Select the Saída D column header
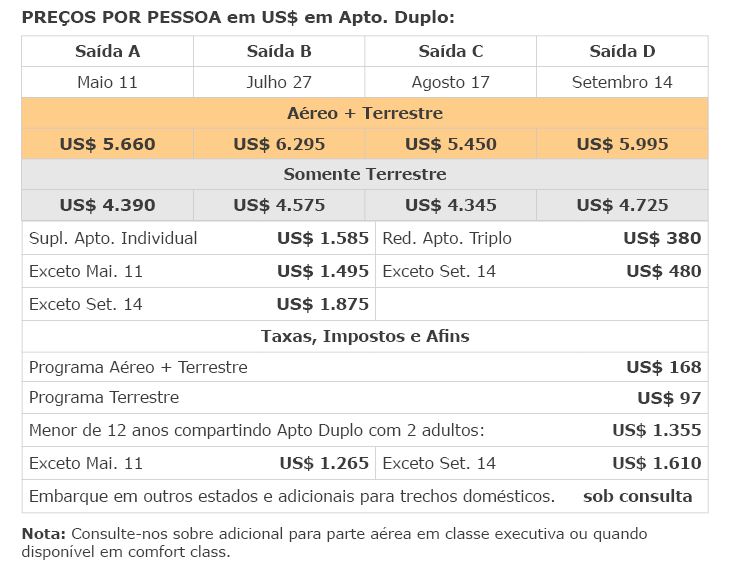The image size is (729, 587). (x=622, y=51)
